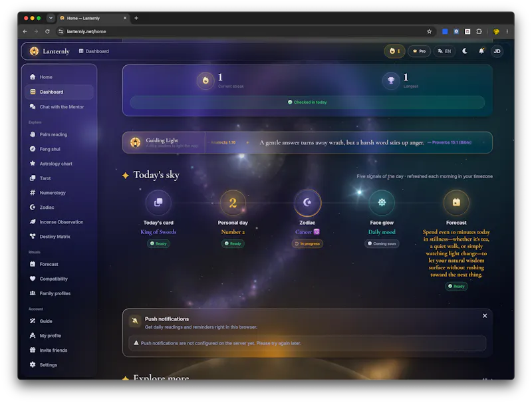Click the current streak flame icon
Viewport: 532px width, 403px height.
coord(205,80)
